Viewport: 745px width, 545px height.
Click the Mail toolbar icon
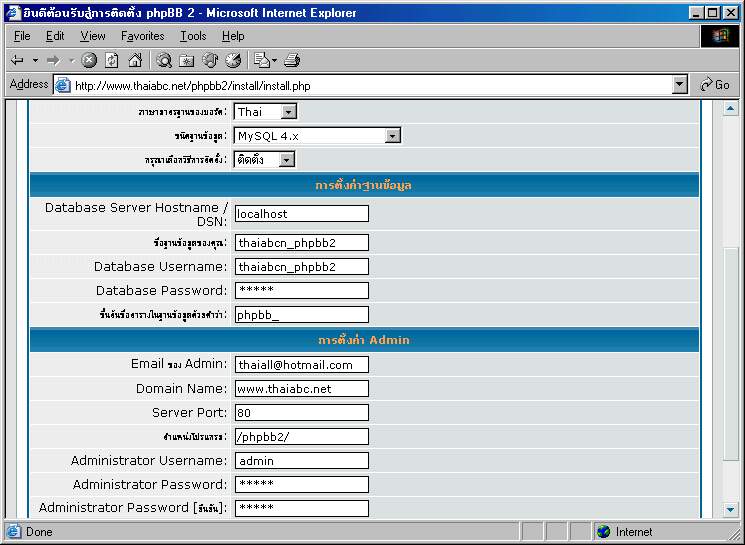coord(263,60)
